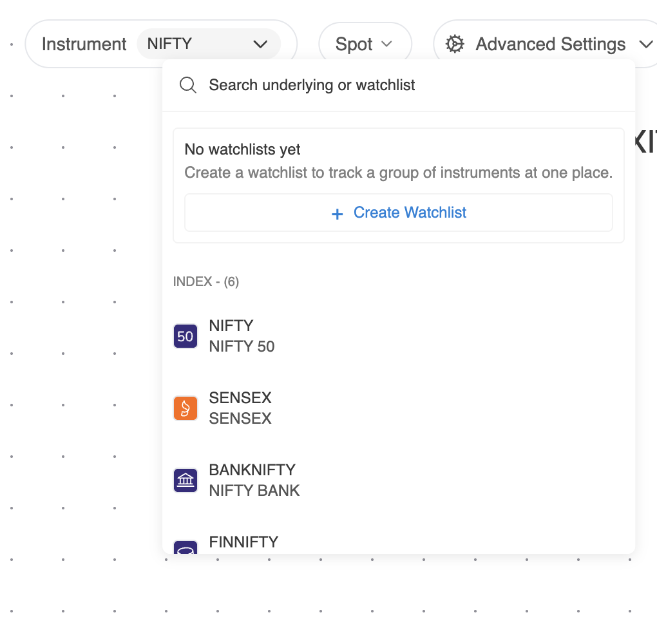Viewport: 657px width, 644px height.
Task: Click the plus icon beside Create Watchlist
Action: (x=338, y=214)
